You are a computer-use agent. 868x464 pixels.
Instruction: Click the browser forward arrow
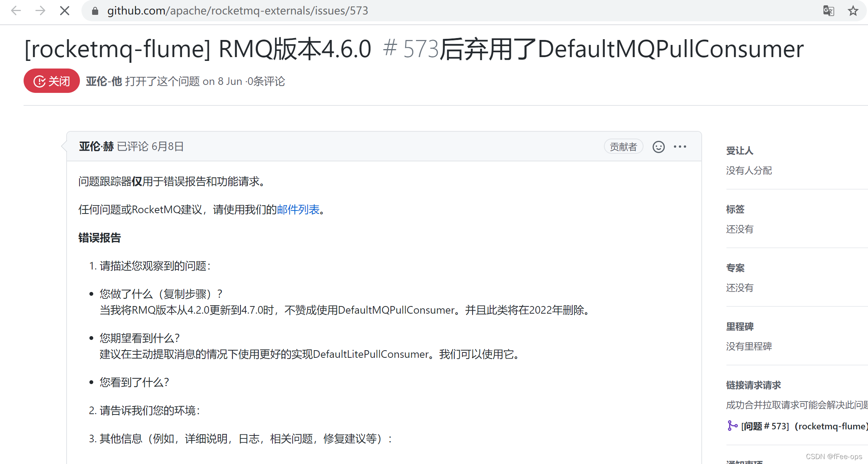point(40,11)
